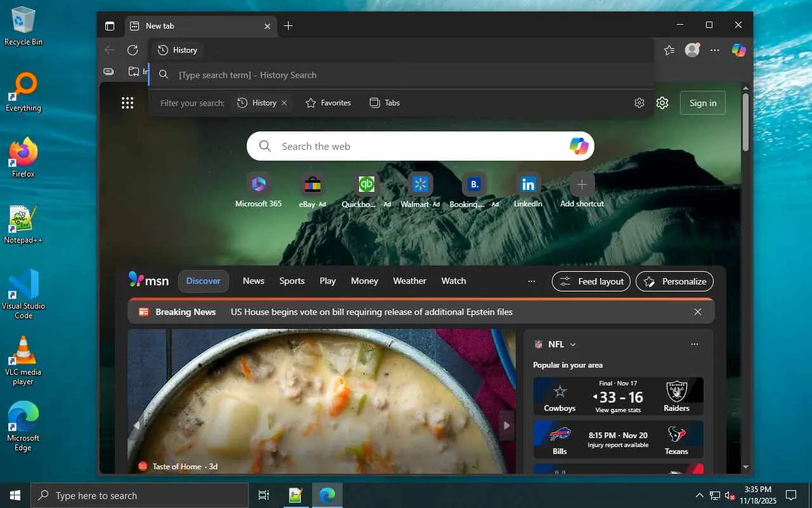Viewport: 812px width, 508px height.
Task: Click the History Search input field
Action: point(401,75)
